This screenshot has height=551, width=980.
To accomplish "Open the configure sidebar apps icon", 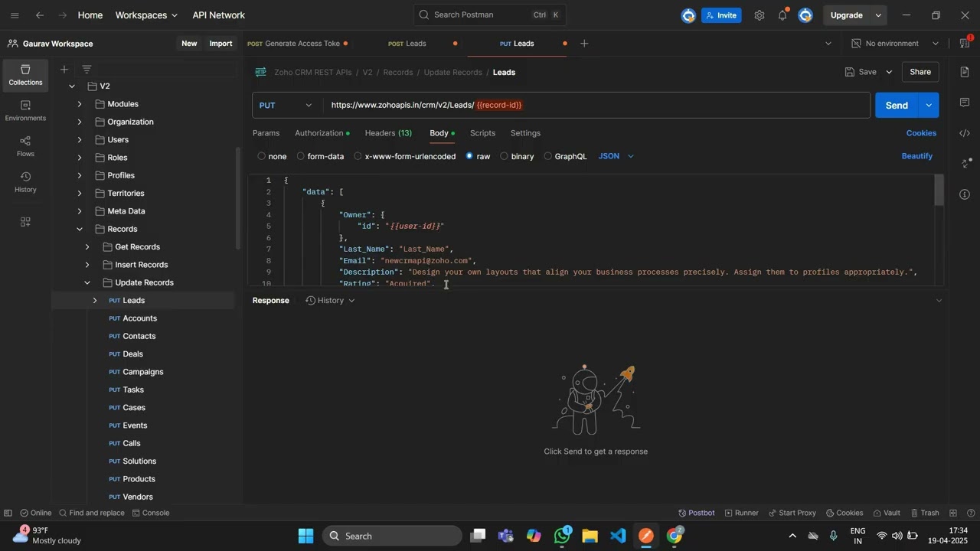I will click(x=25, y=222).
